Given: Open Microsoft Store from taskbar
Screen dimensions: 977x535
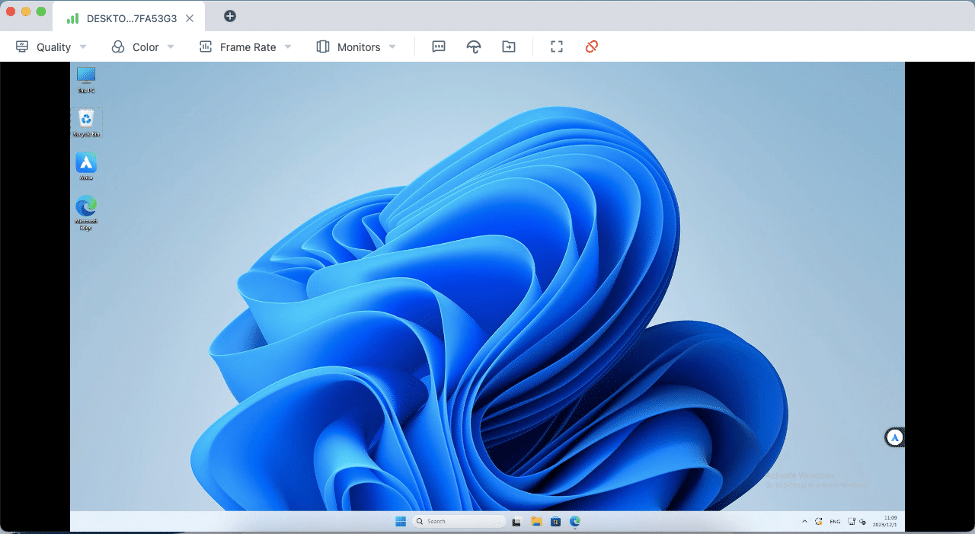Looking at the screenshot, I should 555,521.
